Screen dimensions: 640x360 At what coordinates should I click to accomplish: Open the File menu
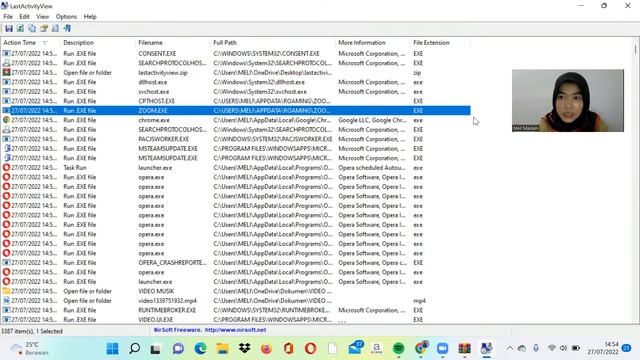[8, 17]
